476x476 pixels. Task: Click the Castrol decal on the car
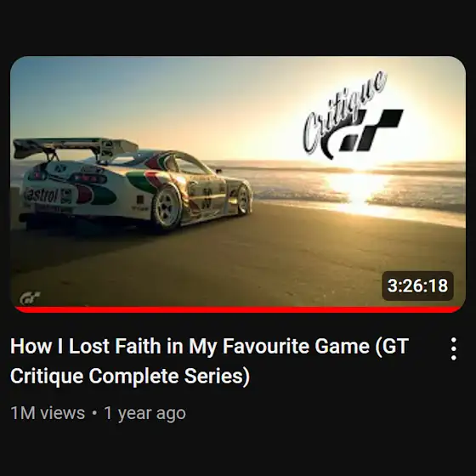point(41,195)
